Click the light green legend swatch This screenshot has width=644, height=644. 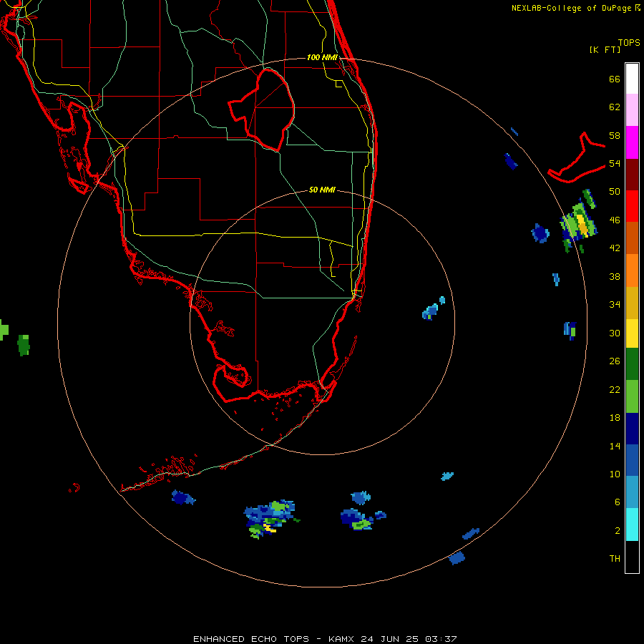tap(632, 396)
